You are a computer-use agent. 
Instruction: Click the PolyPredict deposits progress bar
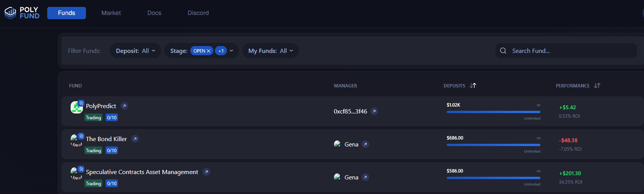coord(493,112)
